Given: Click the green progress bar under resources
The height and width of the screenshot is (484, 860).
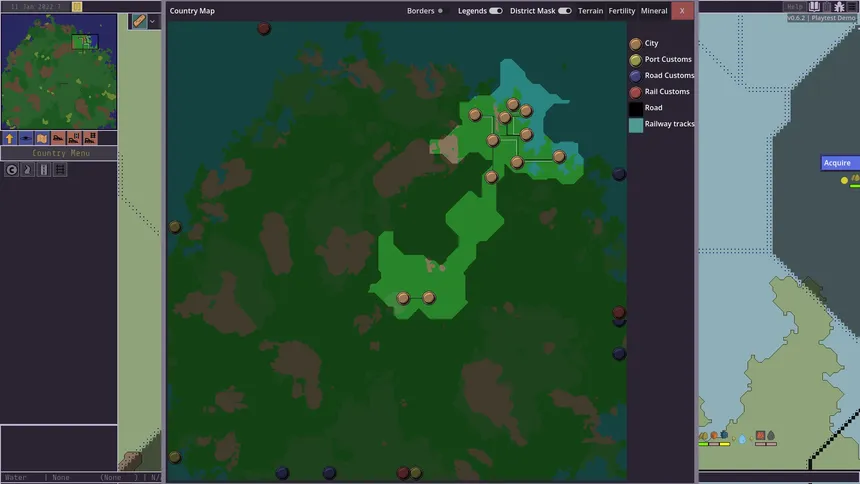Looking at the screenshot, I should pos(703,444).
